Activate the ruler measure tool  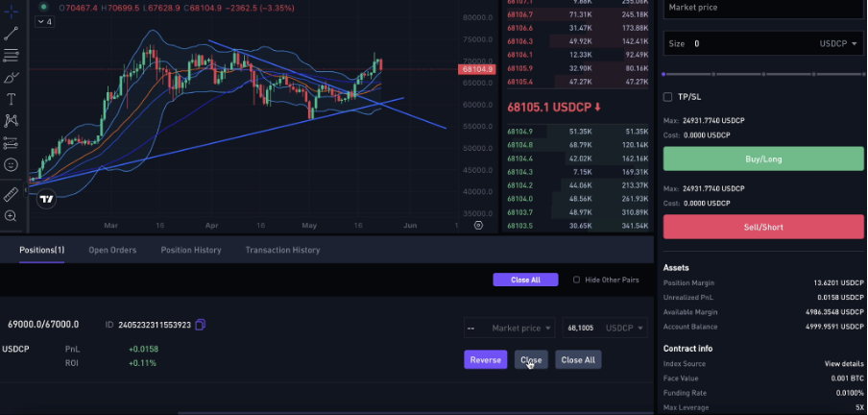point(11,194)
